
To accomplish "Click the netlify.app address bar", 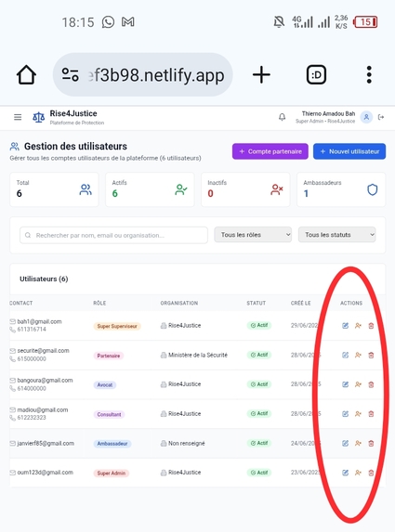I will pos(142,74).
